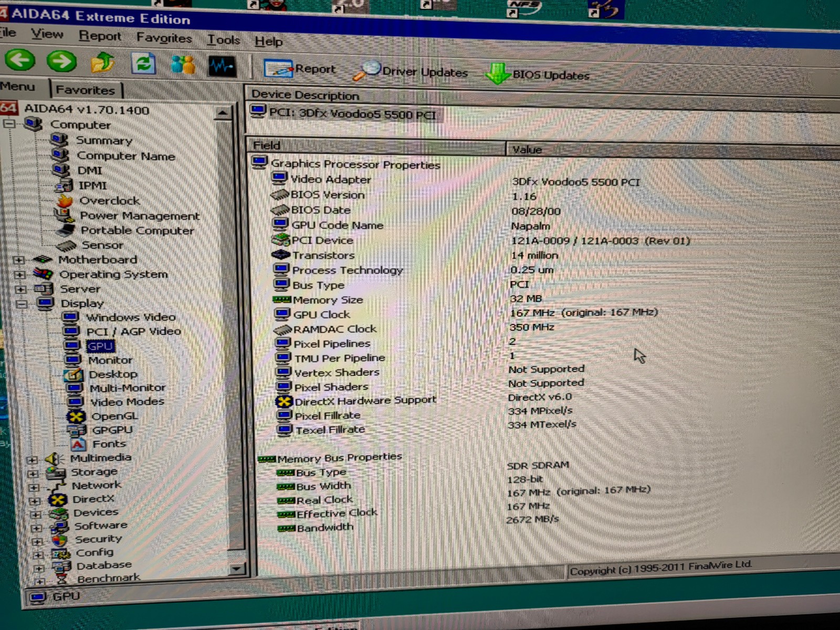Select Multi-Monitor tree item

128,388
